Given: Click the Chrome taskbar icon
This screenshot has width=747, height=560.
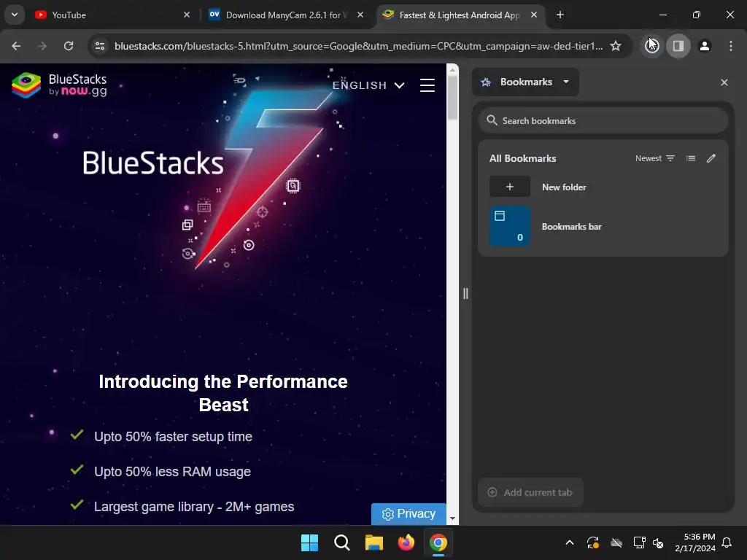Looking at the screenshot, I should pos(438,542).
